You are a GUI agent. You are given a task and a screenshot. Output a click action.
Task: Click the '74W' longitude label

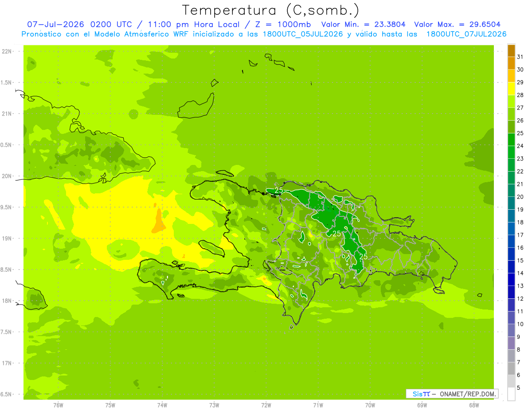click(162, 405)
